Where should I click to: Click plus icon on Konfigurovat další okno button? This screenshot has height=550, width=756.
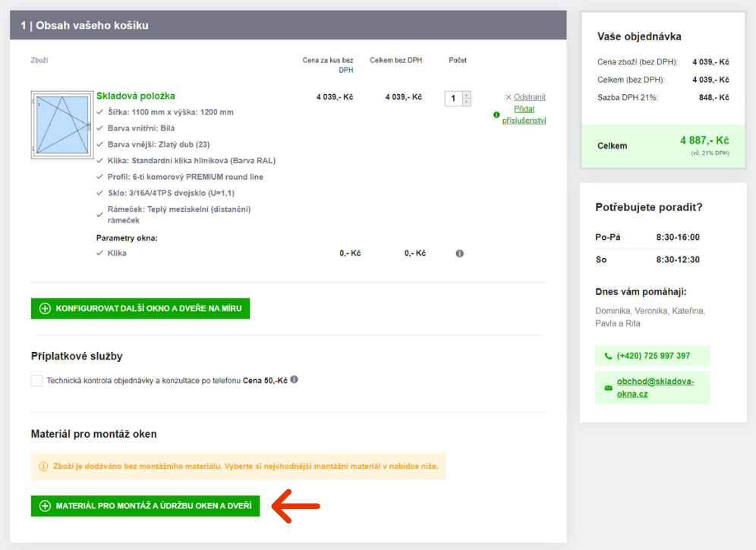point(45,309)
